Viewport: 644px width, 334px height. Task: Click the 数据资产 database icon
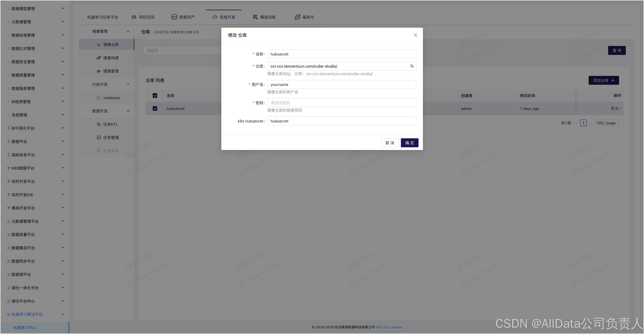tap(174, 17)
